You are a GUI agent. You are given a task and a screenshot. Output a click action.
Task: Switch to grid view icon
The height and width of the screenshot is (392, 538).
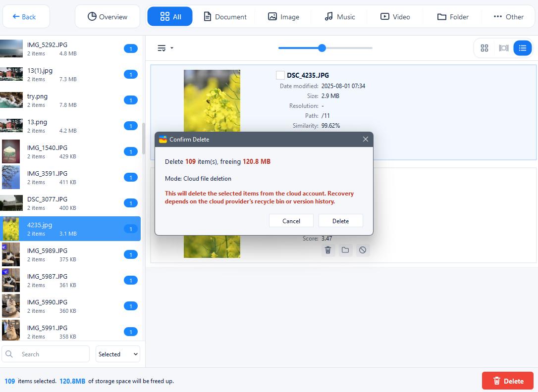tap(484, 48)
